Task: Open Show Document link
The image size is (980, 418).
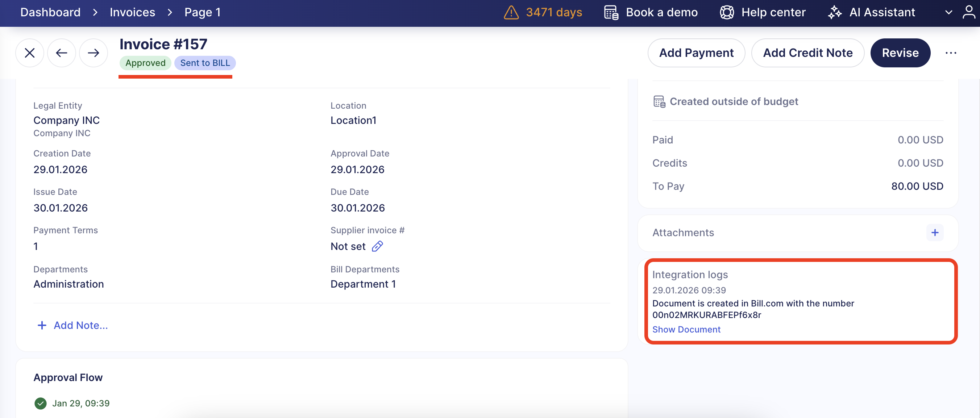Action: coord(686,329)
